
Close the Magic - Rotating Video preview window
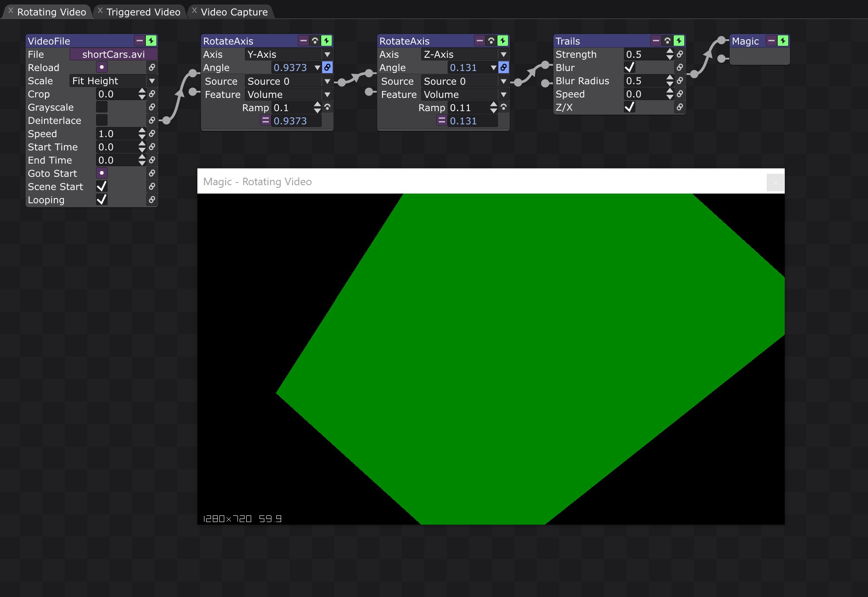775,183
